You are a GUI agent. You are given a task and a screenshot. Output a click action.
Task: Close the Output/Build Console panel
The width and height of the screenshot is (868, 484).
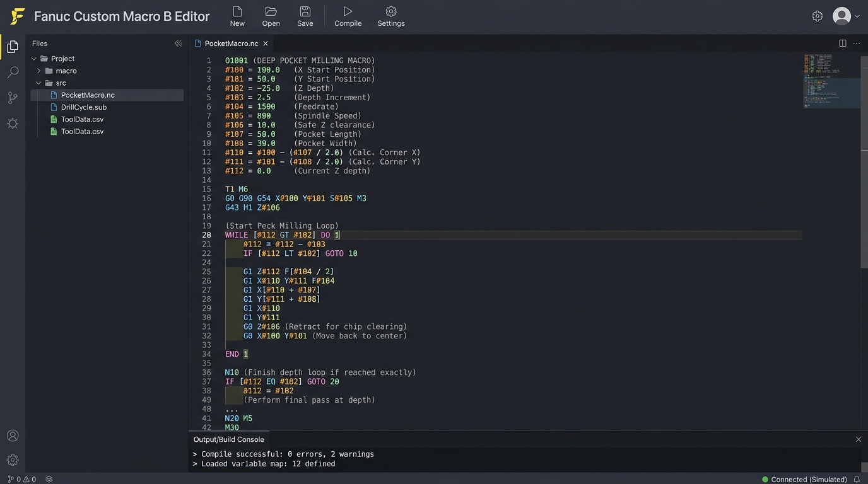tap(859, 439)
